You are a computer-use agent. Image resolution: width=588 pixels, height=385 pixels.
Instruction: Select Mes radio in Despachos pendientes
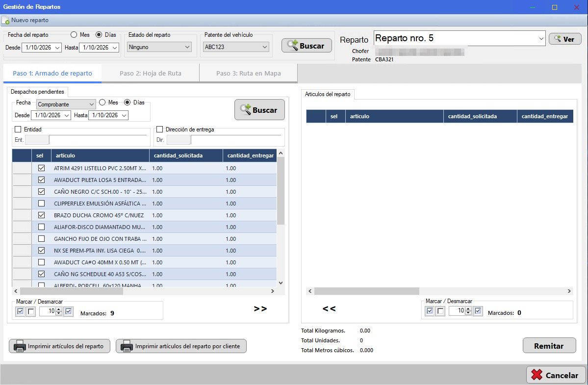click(x=102, y=103)
